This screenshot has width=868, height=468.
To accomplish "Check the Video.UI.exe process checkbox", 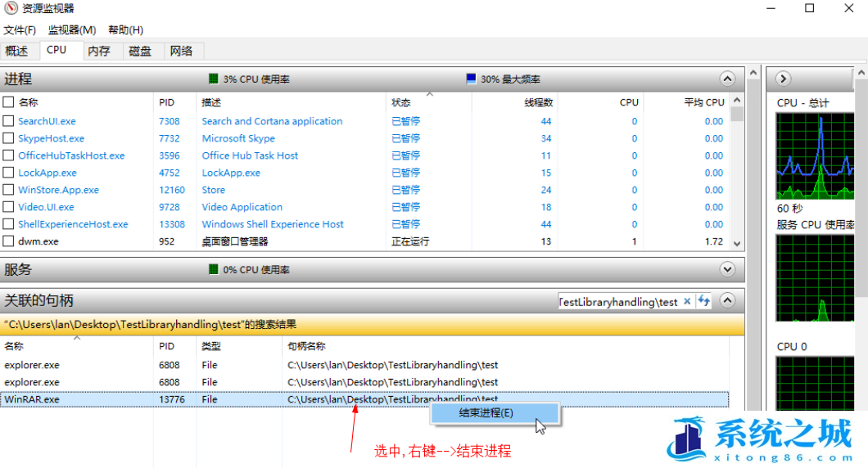I will click(8, 207).
